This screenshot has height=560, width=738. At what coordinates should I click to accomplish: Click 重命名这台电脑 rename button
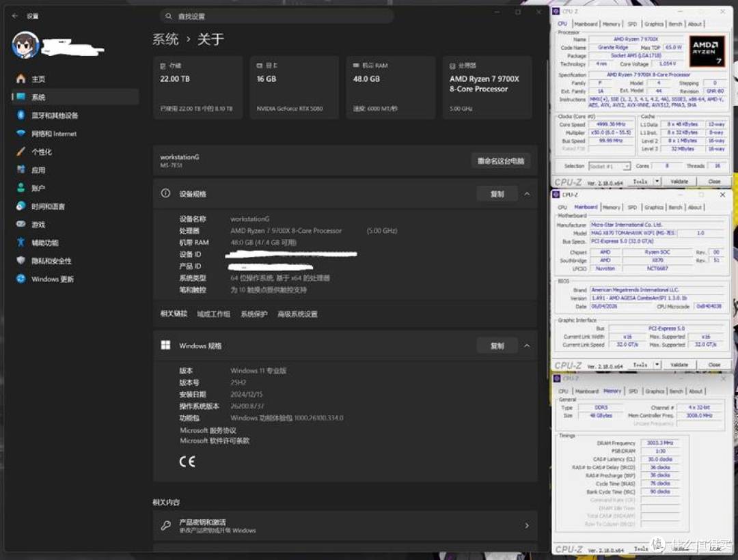(501, 161)
